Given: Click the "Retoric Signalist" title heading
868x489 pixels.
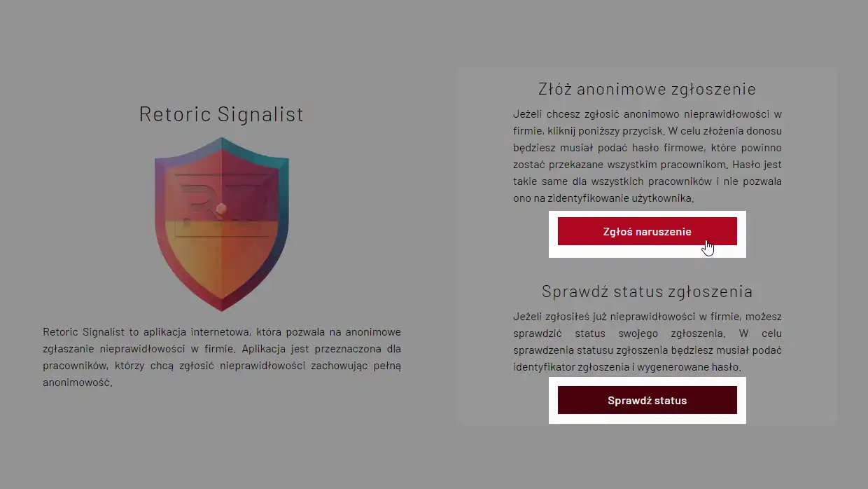Looking at the screenshot, I should 221,114.
